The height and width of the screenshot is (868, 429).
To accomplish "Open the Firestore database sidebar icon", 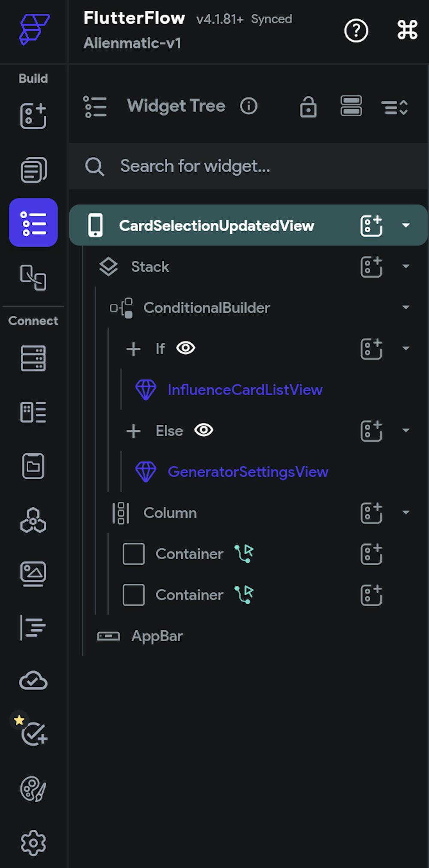I will (33, 358).
